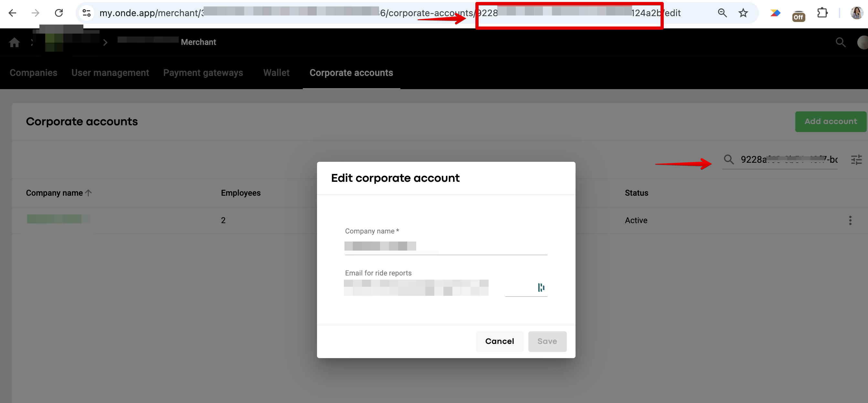Bookmark page with star icon

(743, 13)
